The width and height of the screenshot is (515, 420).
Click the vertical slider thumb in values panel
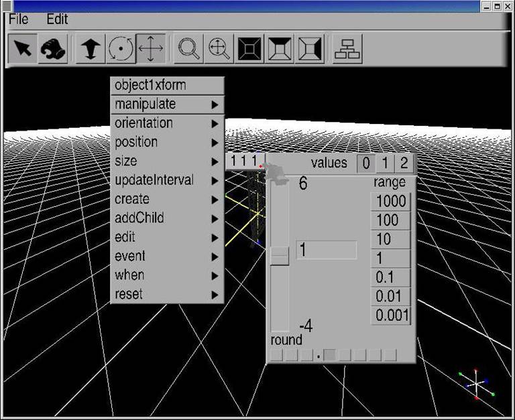280,256
